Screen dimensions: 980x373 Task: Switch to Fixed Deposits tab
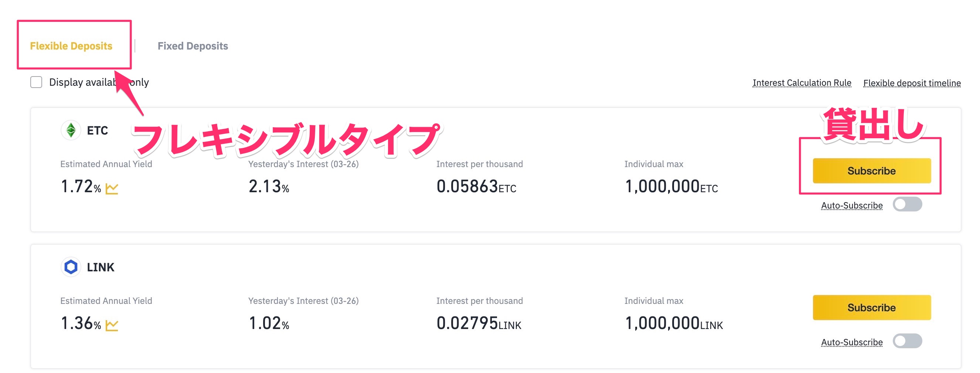(x=193, y=46)
